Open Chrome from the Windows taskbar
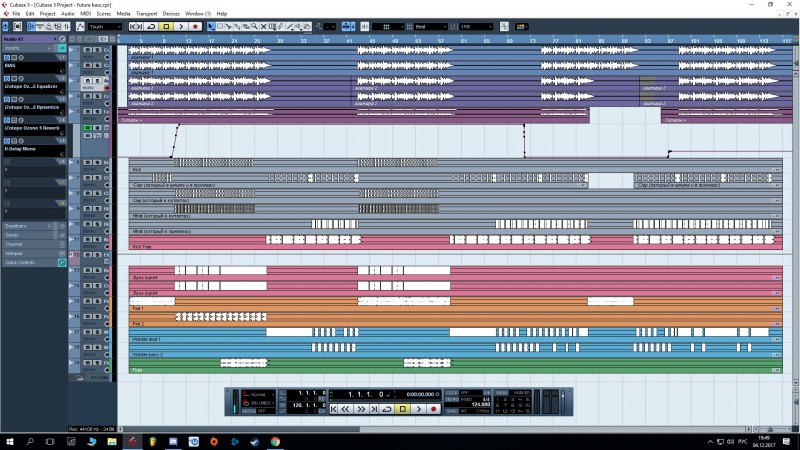This screenshot has width=800, height=450. [x=276, y=441]
